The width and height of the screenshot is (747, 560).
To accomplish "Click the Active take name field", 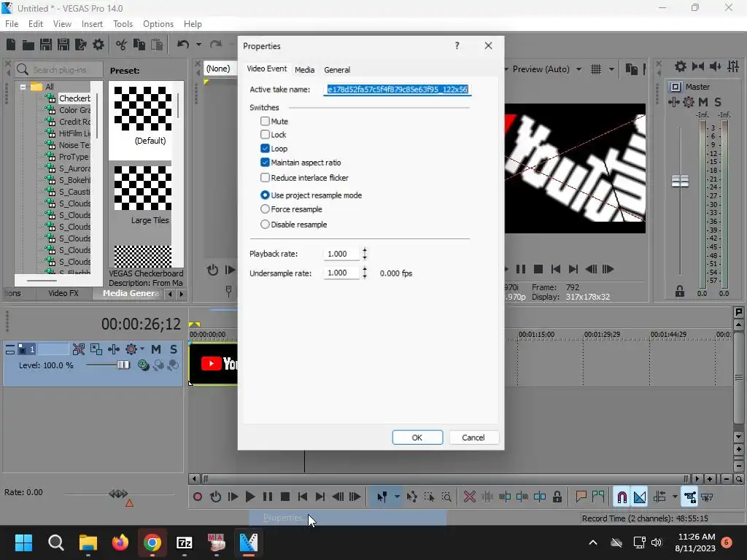I will (x=398, y=89).
